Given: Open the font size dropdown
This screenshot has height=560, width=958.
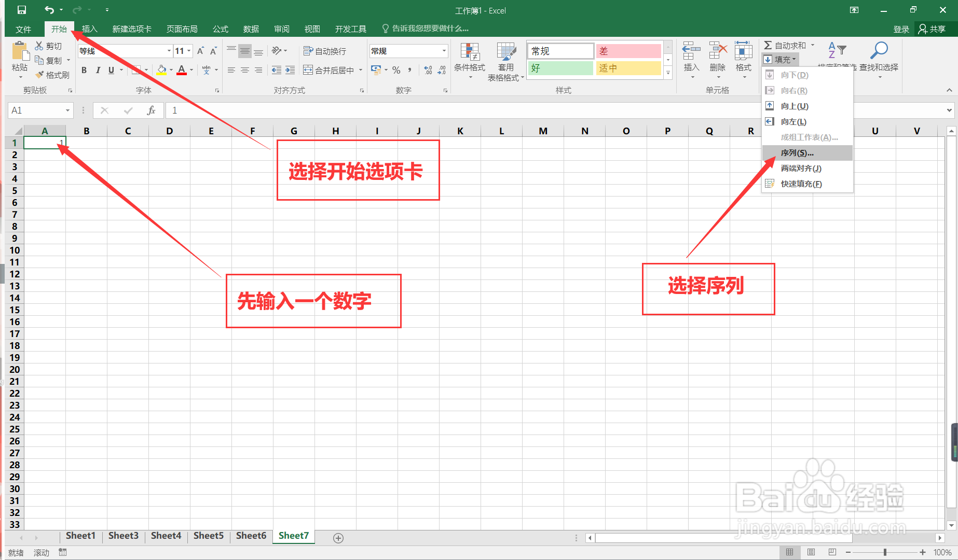Looking at the screenshot, I should click(x=189, y=50).
